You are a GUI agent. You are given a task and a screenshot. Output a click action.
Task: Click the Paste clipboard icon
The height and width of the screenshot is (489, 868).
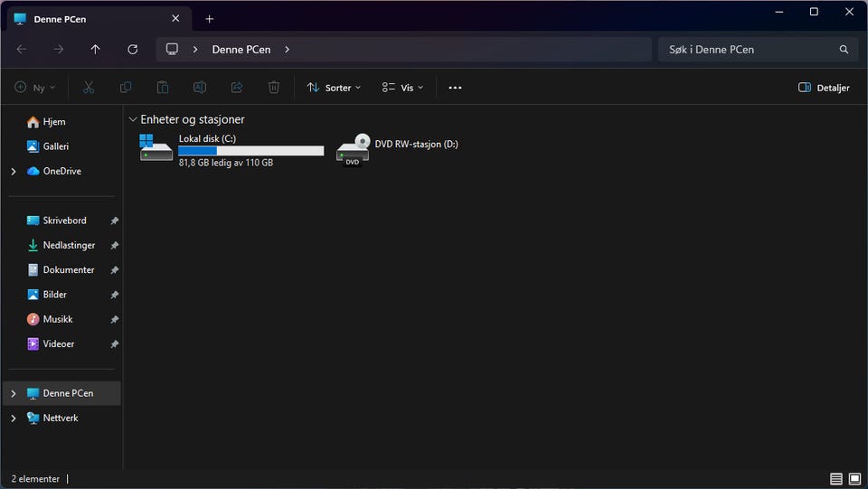[163, 88]
